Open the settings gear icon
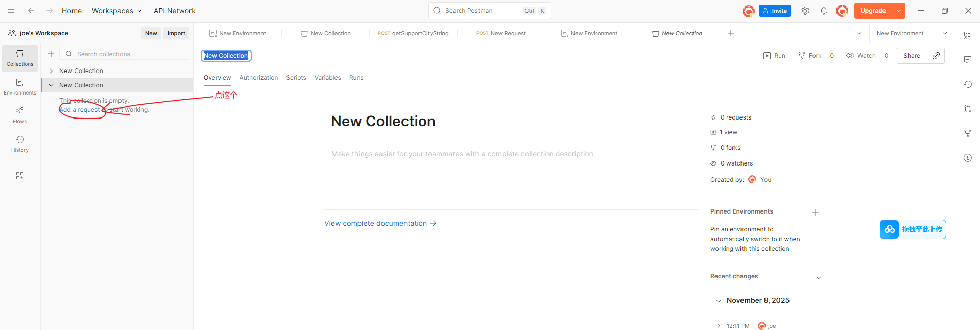This screenshot has height=330, width=980. click(805, 11)
